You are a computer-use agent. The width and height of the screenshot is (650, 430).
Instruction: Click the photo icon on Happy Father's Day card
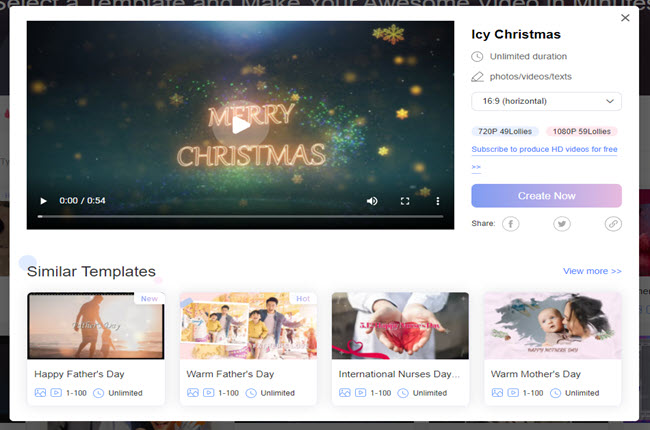tap(40, 393)
